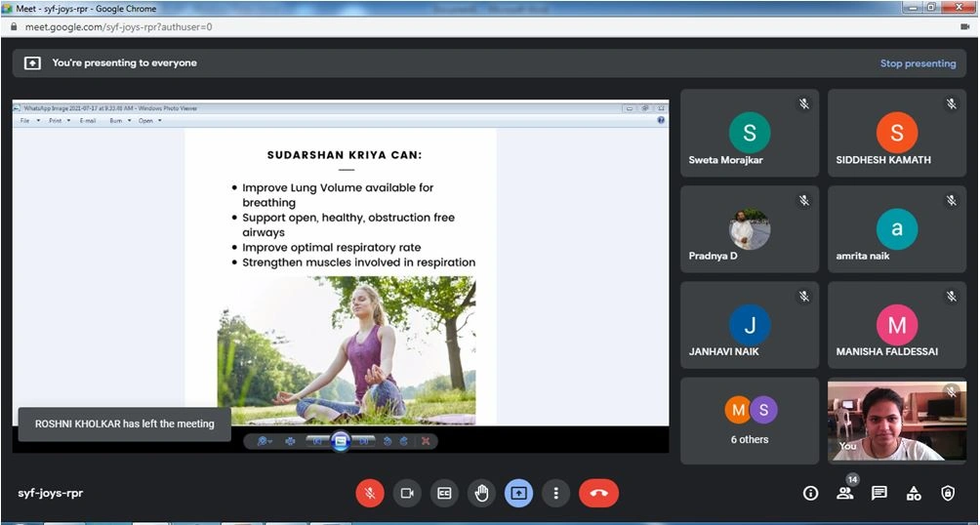Click the yoga woman photo in the slide

[x=347, y=350]
